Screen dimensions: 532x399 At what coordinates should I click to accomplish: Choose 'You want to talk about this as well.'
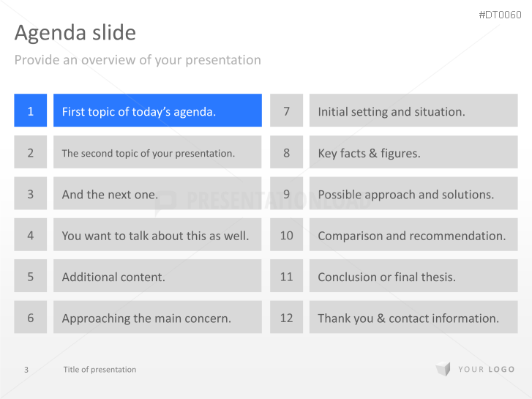coord(157,236)
